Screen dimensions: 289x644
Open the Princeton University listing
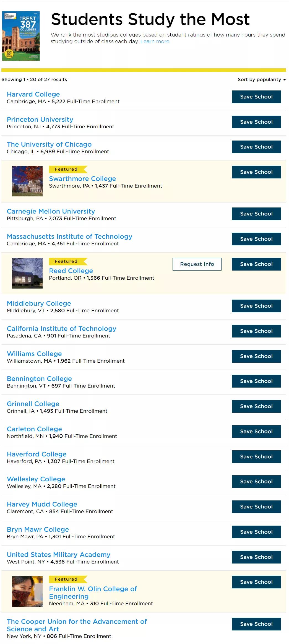pos(40,120)
